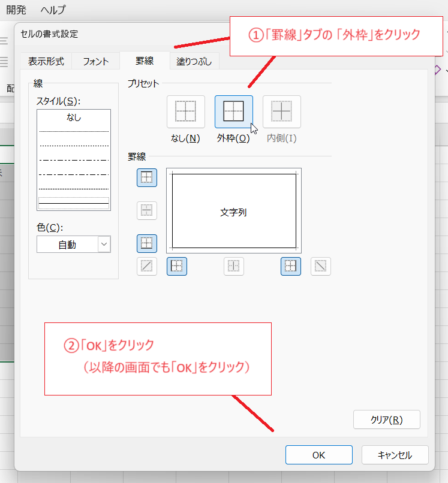
Task: Switch to the 表示形式 tab
Action: 46,61
